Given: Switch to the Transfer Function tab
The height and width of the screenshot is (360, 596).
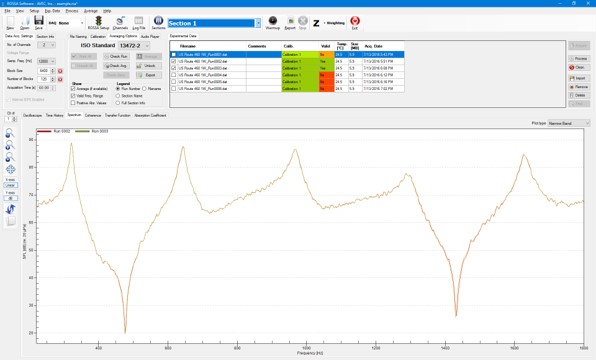Looking at the screenshot, I should [x=117, y=115].
